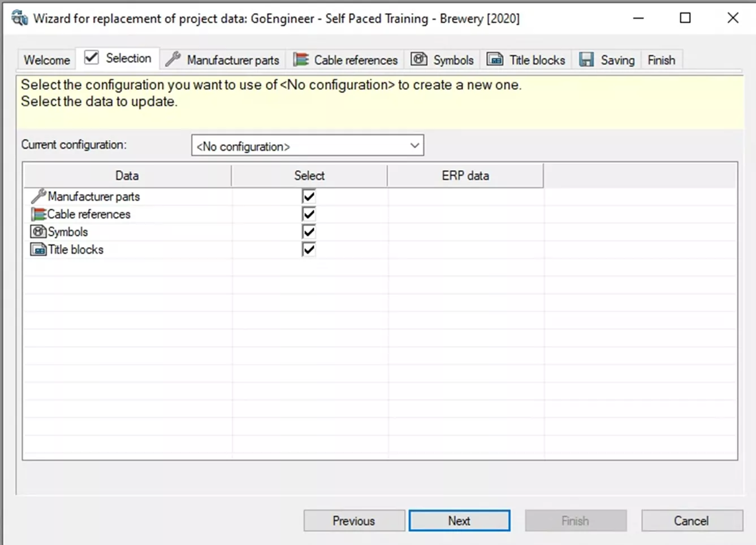This screenshot has height=545, width=756.
Task: Click the Symbols row icon in data list
Action: pyautogui.click(x=38, y=232)
